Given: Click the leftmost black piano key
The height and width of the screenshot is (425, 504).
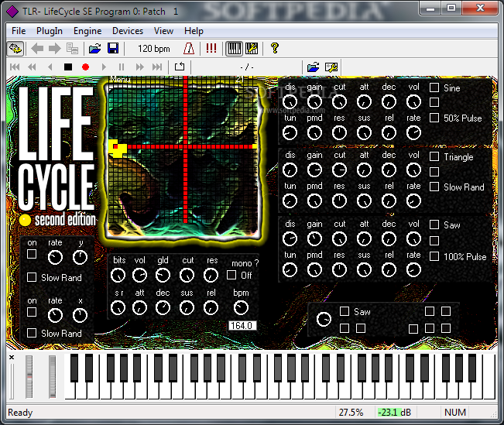Looking at the screenshot, I should [x=74, y=368].
